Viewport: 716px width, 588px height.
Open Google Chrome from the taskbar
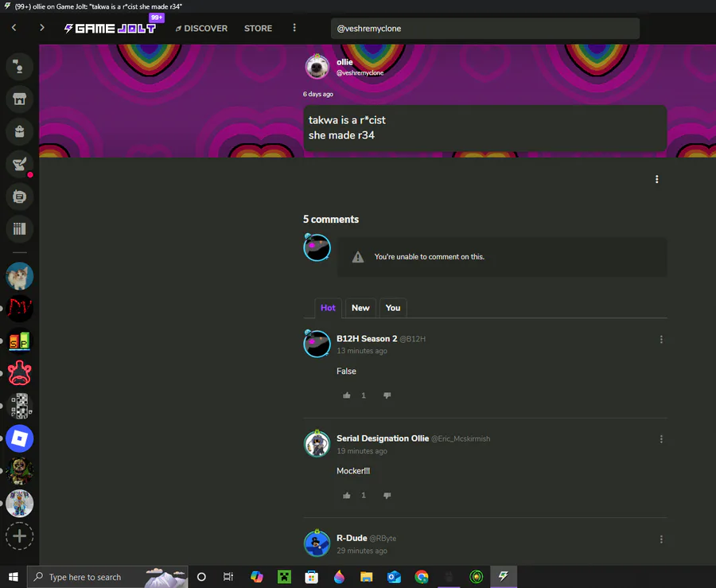tap(422, 577)
